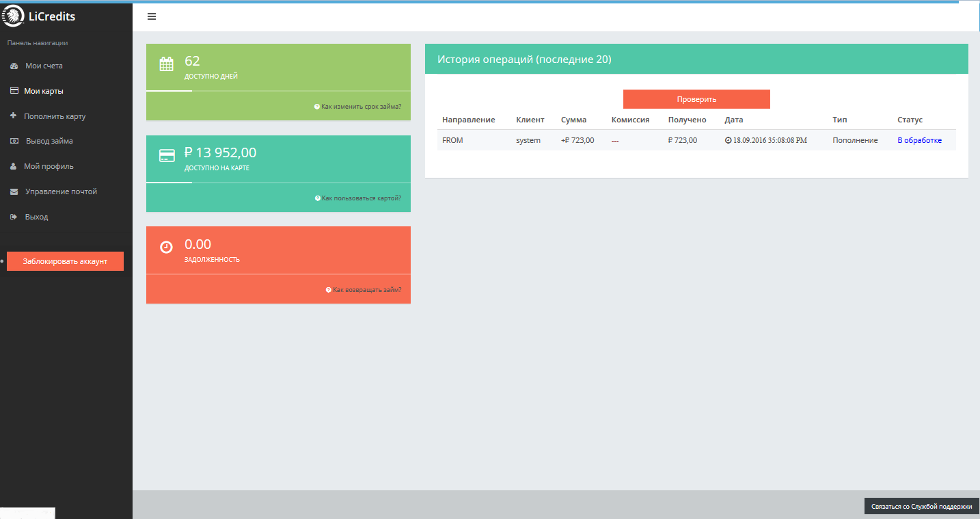Screen dimensions: 980x519
Task: Click the user icon beside Мой профиль
Action: 13,166
